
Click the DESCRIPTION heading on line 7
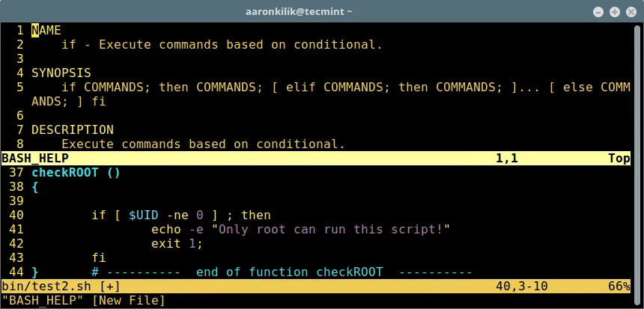click(72, 129)
